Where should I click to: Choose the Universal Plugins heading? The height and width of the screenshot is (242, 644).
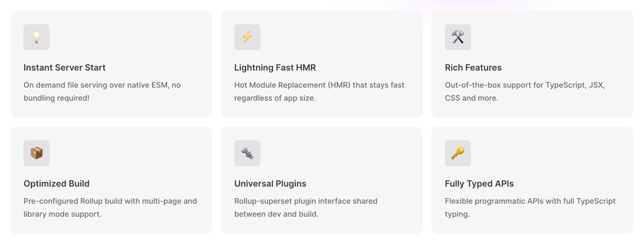click(270, 183)
